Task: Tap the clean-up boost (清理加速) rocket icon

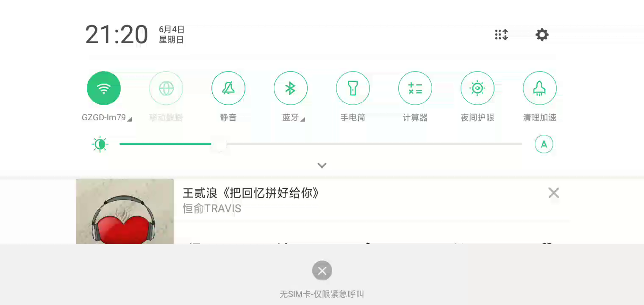Action: pyautogui.click(x=540, y=88)
